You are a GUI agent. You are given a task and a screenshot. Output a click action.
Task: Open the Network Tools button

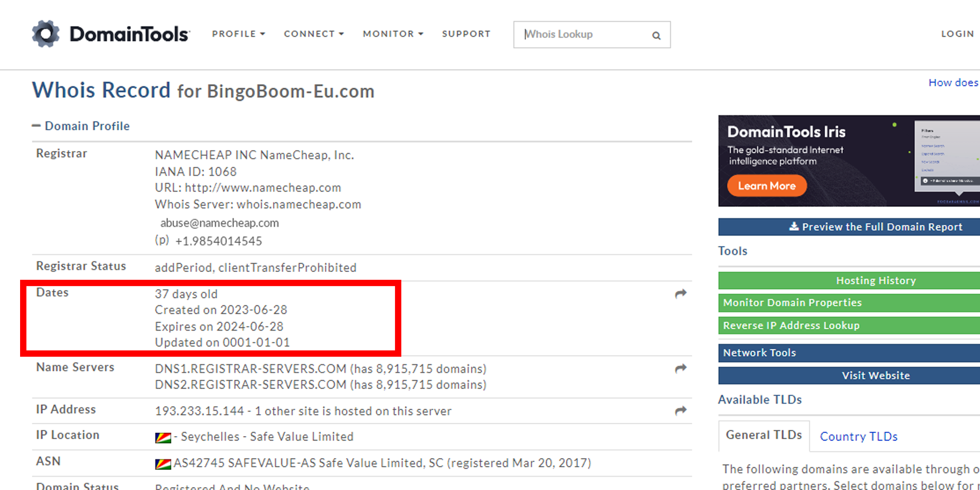point(849,353)
